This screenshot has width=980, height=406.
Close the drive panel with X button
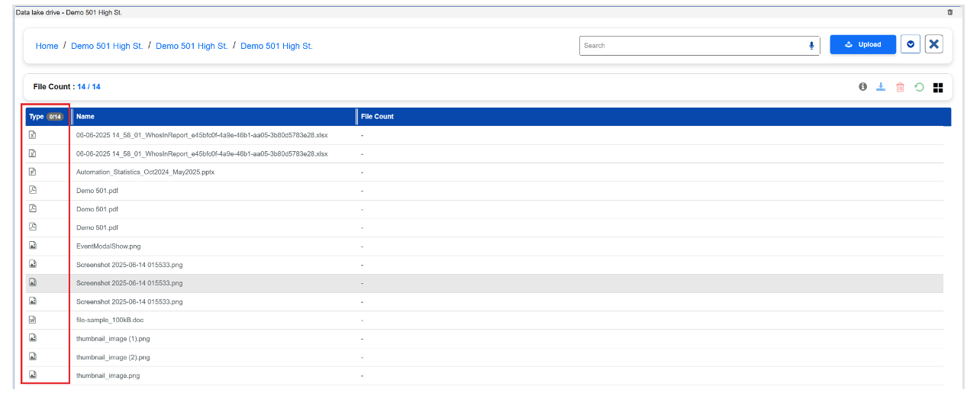pyautogui.click(x=934, y=45)
